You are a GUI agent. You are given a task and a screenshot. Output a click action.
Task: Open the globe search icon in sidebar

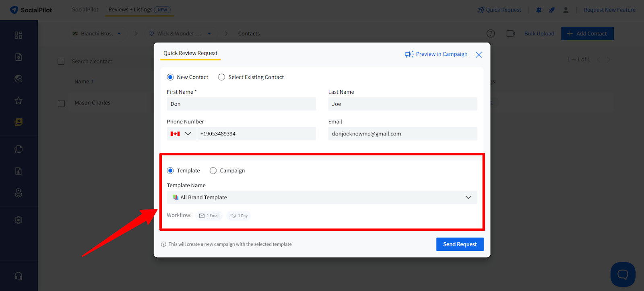19,79
